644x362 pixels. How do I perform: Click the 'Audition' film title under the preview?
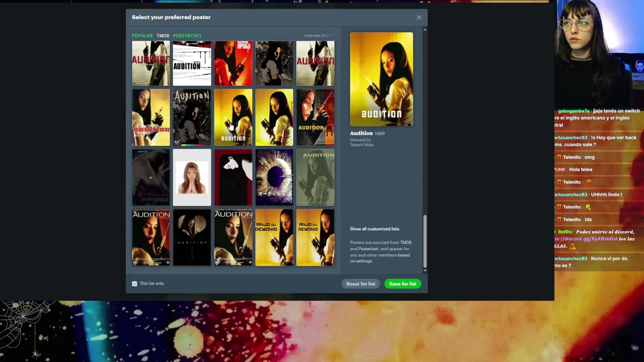pos(361,133)
